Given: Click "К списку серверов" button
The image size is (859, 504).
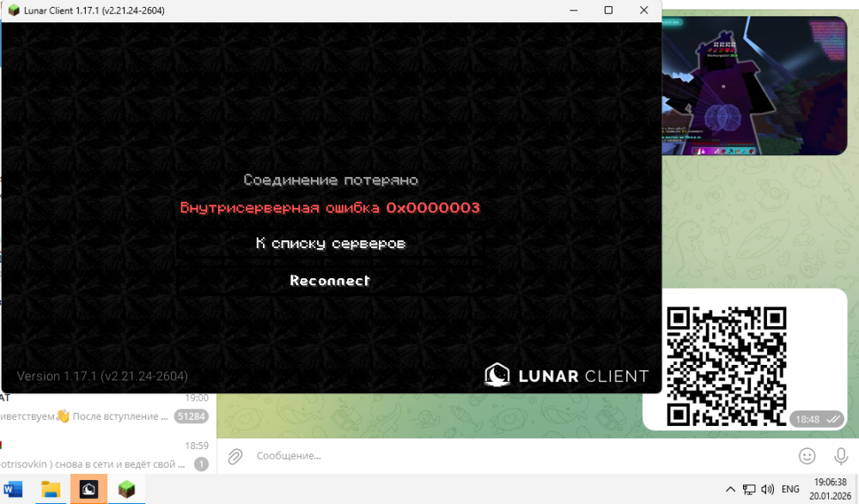Looking at the screenshot, I should pyautogui.click(x=331, y=243).
